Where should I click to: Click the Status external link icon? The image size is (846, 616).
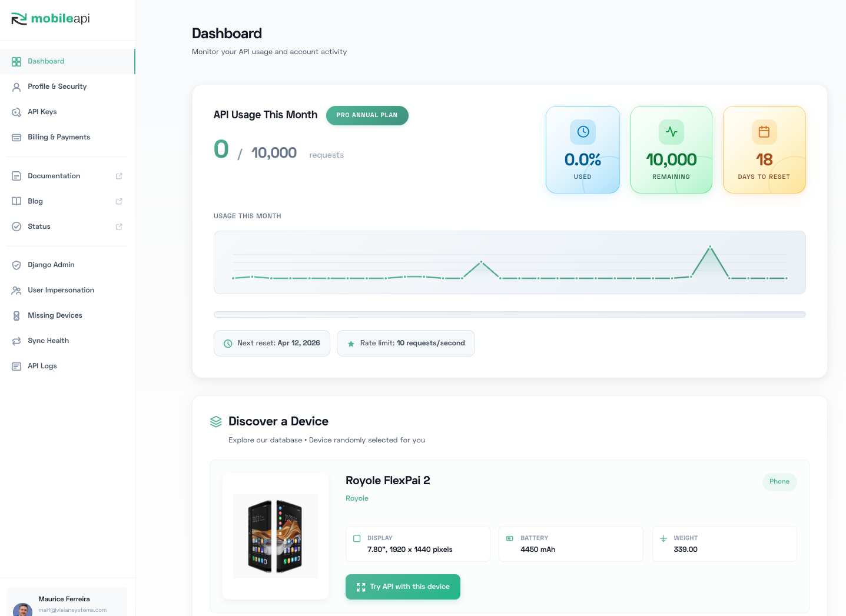[119, 227]
